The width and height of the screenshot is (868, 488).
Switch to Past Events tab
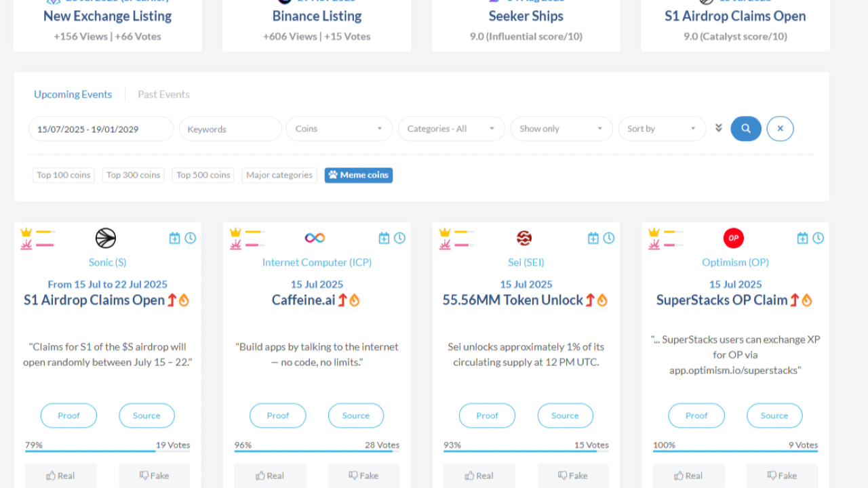tap(163, 94)
